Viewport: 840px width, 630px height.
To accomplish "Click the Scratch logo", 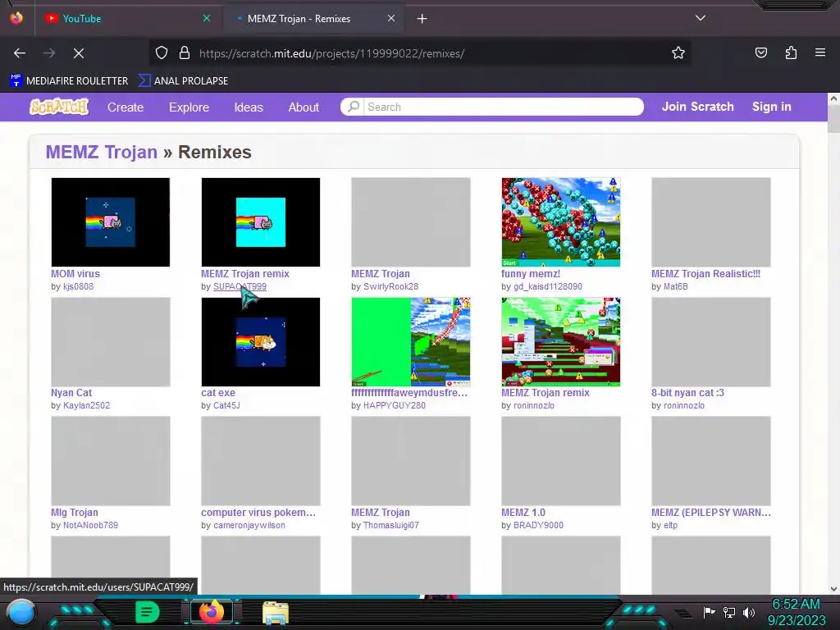I will [x=59, y=107].
